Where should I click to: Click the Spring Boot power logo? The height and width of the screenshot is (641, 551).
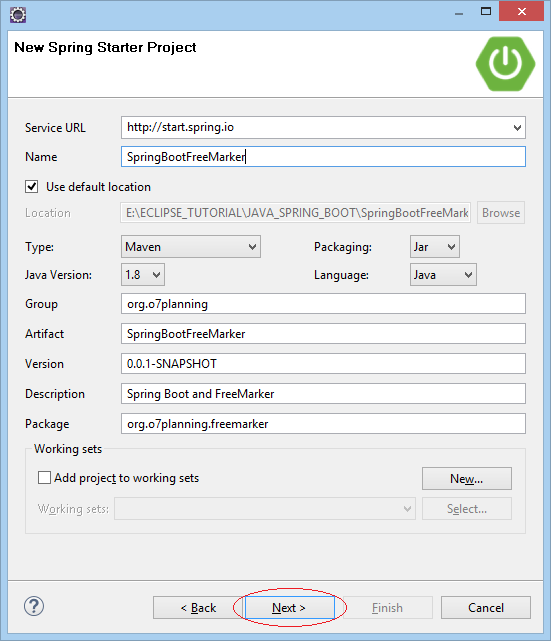pos(505,64)
